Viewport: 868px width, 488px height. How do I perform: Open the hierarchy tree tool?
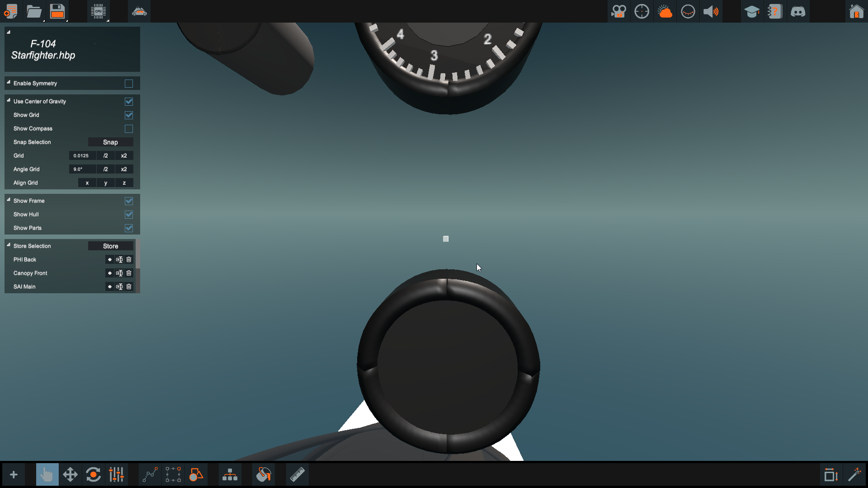click(230, 475)
